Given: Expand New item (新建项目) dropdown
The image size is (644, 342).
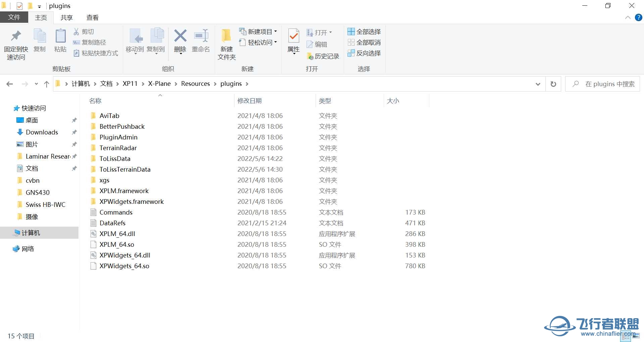Looking at the screenshot, I should pyautogui.click(x=276, y=32).
